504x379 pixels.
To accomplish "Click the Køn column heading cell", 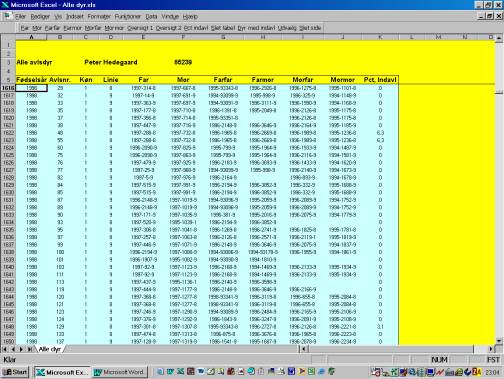I will pyautogui.click(x=86, y=80).
